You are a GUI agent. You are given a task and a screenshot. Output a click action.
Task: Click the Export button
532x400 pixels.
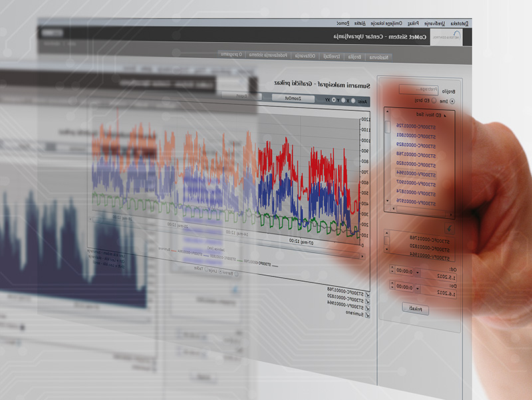tap(241, 96)
